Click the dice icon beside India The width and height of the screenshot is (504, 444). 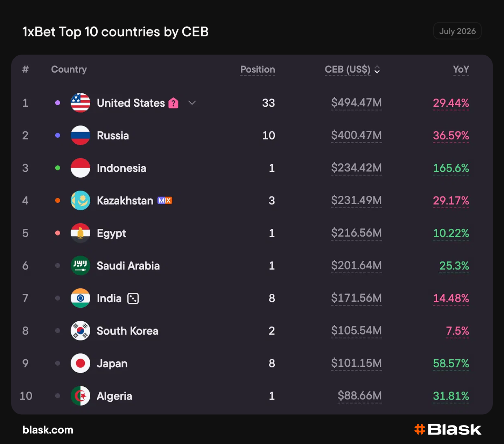click(x=133, y=298)
